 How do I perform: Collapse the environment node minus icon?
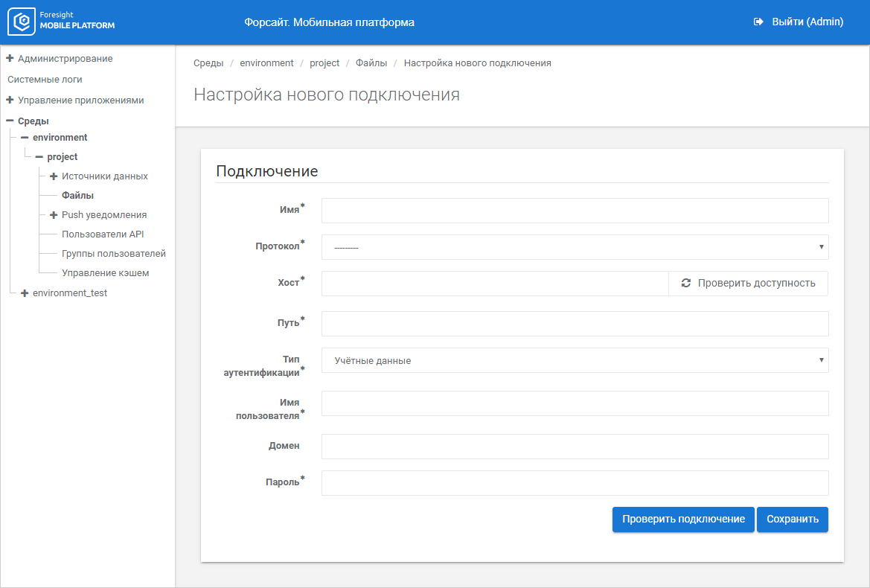[25, 138]
